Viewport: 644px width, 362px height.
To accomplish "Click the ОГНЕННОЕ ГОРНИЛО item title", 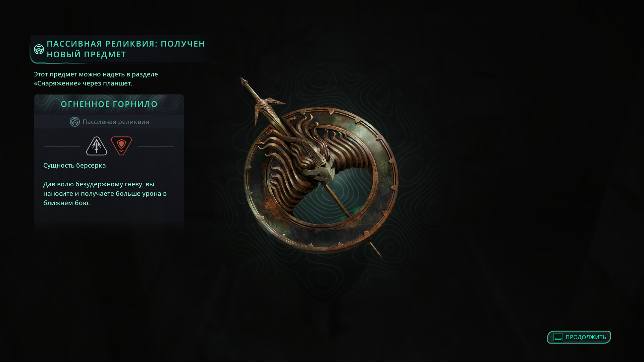I will (x=109, y=104).
